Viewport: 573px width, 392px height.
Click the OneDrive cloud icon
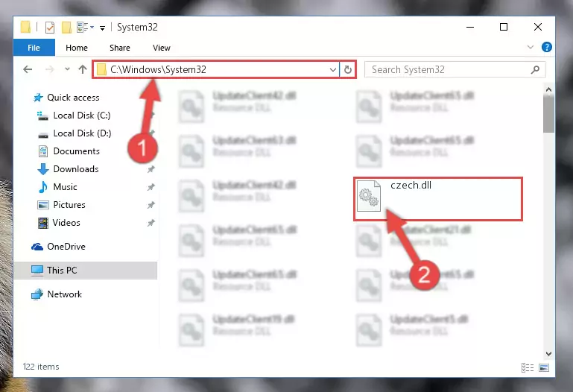[x=37, y=247]
